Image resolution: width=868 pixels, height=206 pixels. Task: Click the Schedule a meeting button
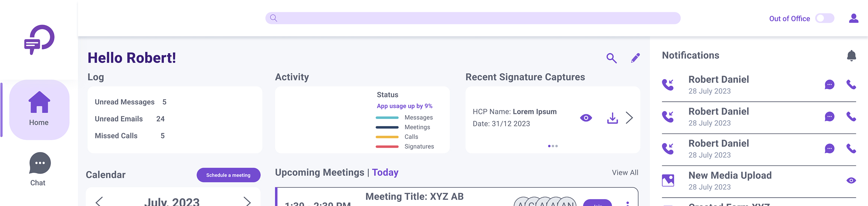228,175
